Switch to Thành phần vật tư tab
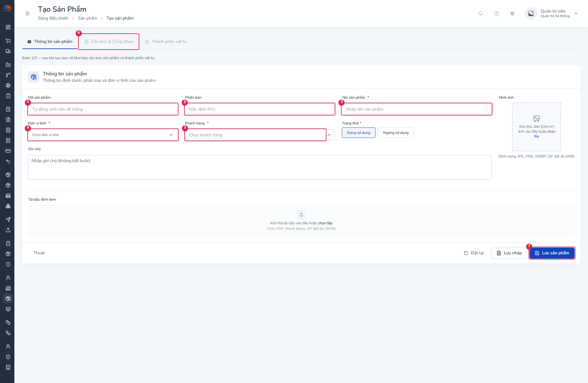588x383 pixels. click(166, 42)
